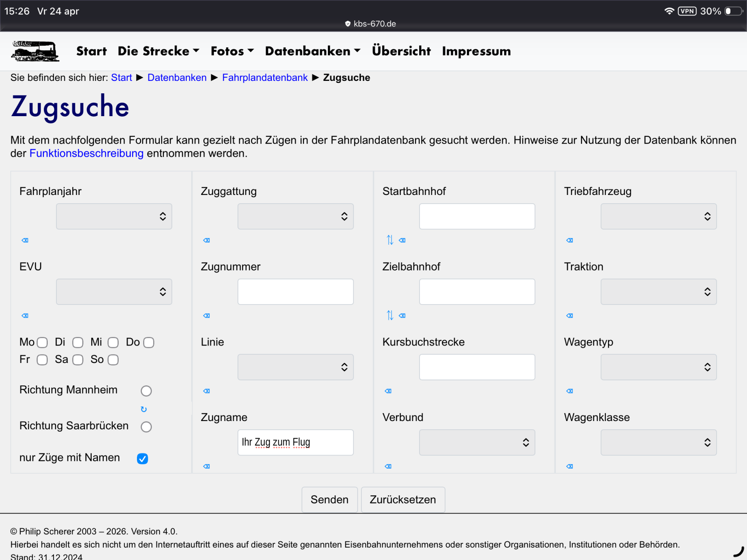Viewport: 747px width, 560px height.
Task: Open the Fahrplanjahr dropdown
Action: click(x=114, y=217)
